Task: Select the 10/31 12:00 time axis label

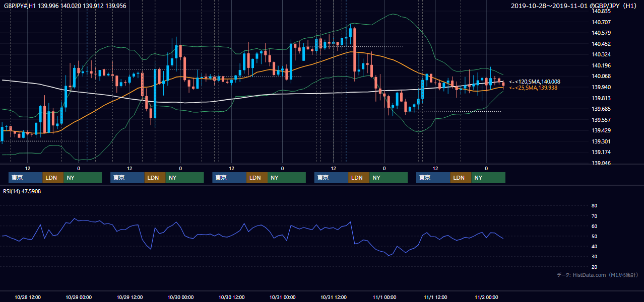Action: point(333,297)
